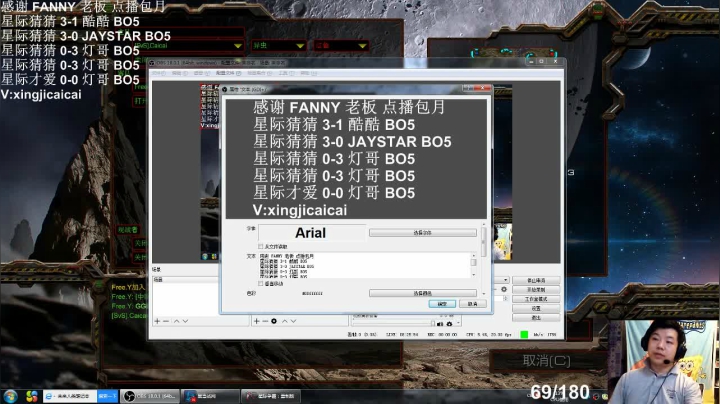Screen dimensions: 720x404
Task: Open the Profile menu in OBS
Action: [x=228, y=73]
